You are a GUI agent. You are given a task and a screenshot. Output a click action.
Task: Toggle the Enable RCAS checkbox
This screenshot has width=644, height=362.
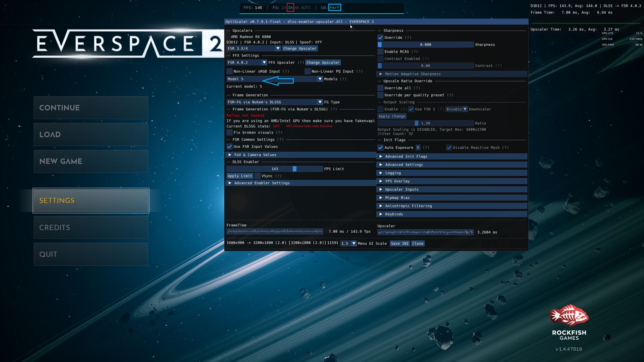[380, 52]
